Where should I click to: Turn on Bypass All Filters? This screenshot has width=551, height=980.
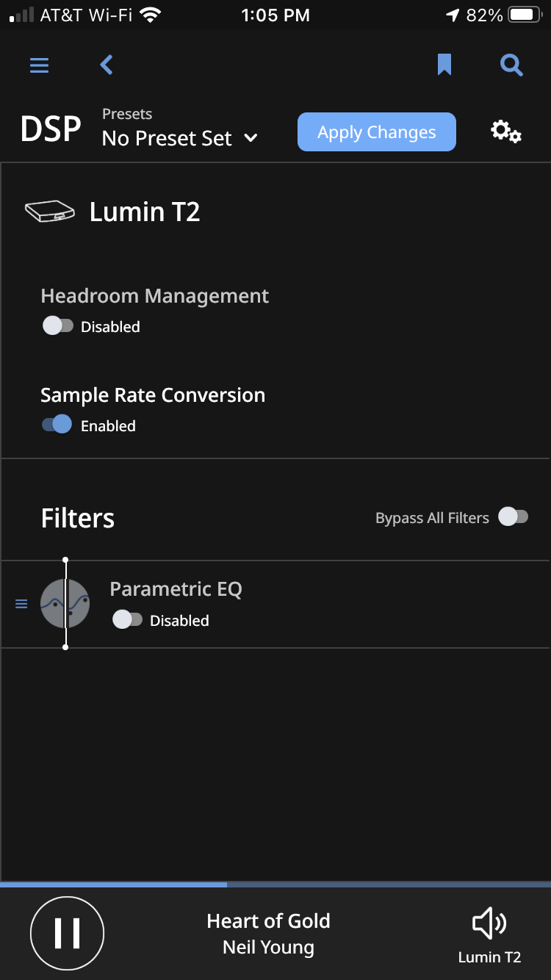tap(513, 517)
